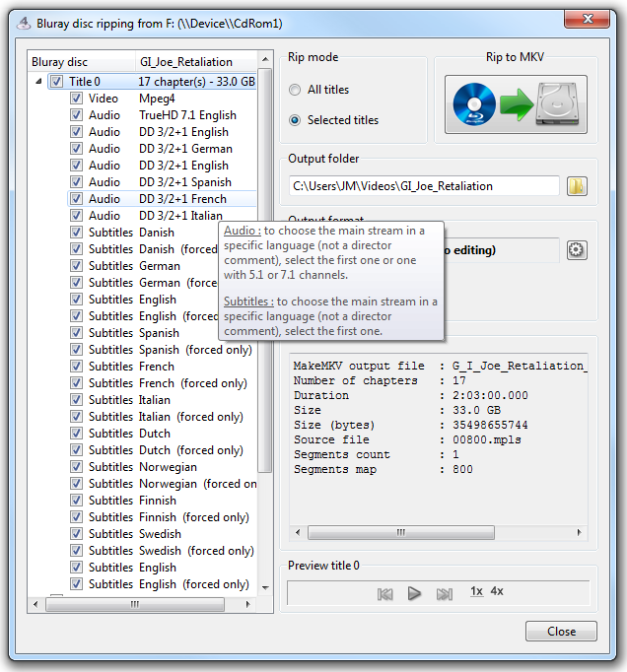Viewport: 627px width, 672px height.
Task: Collapse the Title 0 tree node
Action: (38, 81)
